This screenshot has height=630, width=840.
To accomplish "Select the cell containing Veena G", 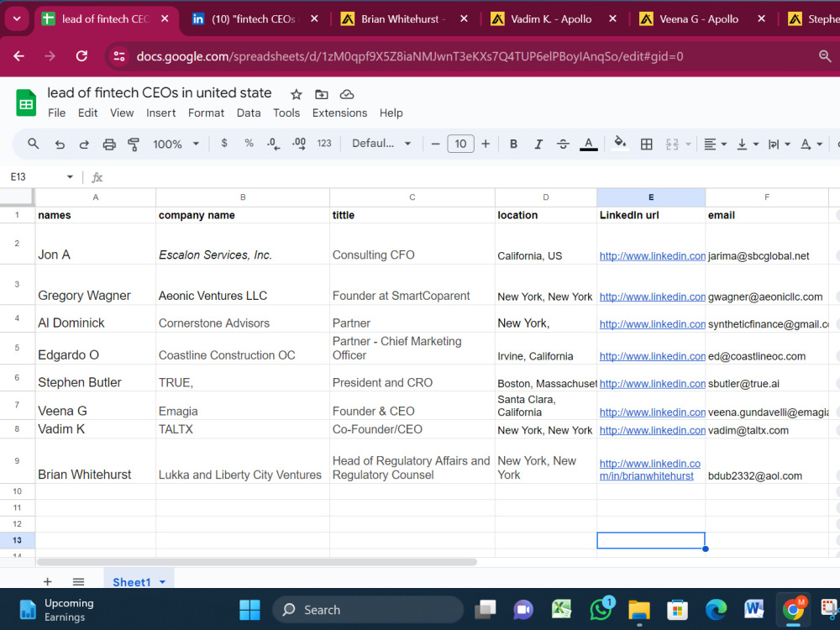I will [x=96, y=406].
